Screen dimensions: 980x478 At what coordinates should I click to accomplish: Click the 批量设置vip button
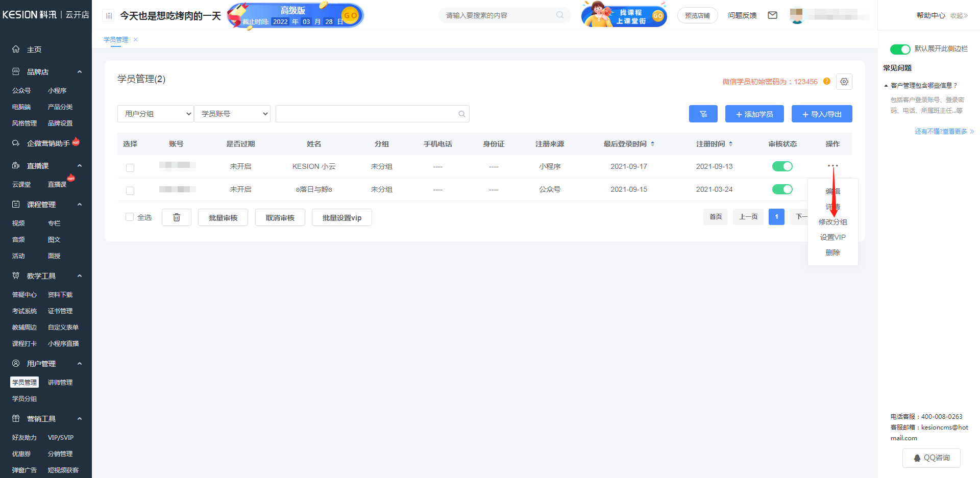(342, 217)
